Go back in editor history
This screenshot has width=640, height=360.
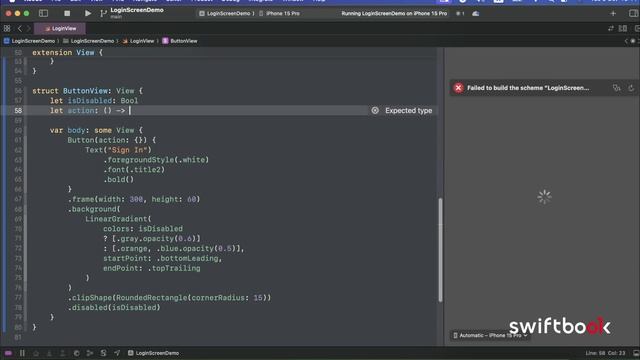pyautogui.click(x=20, y=28)
